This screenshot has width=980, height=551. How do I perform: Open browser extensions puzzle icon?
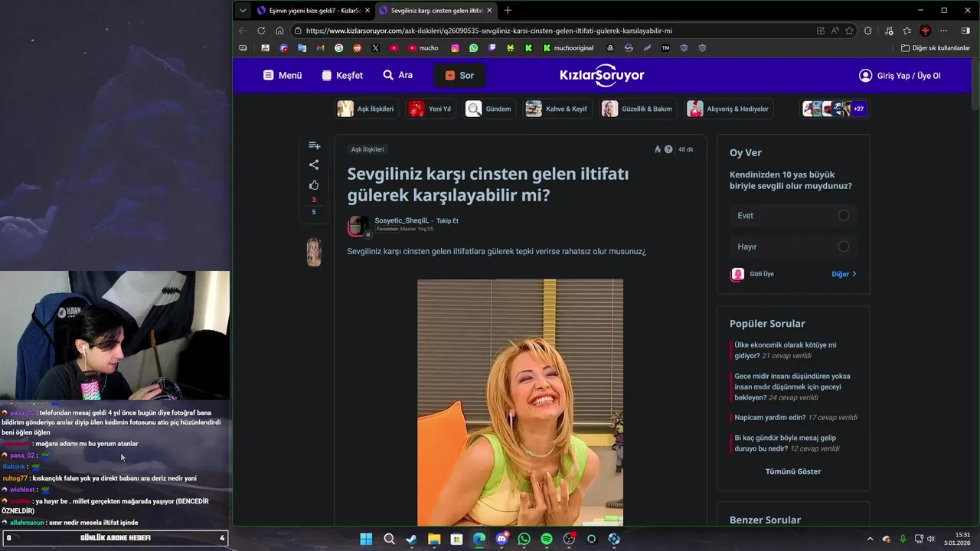point(867,31)
